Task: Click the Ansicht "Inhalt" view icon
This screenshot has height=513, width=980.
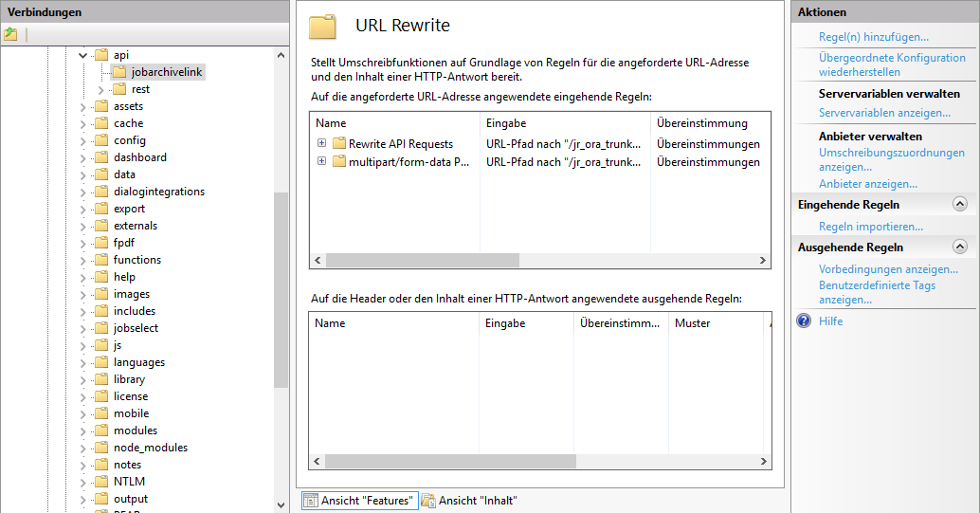Action: pyautogui.click(x=428, y=501)
